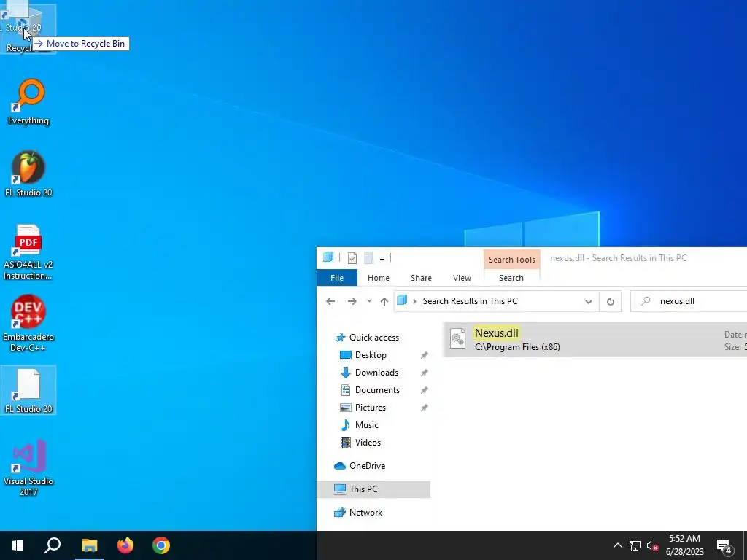Click the Nexus.dll file icon
The width and height of the screenshot is (747, 560).
[457, 339]
